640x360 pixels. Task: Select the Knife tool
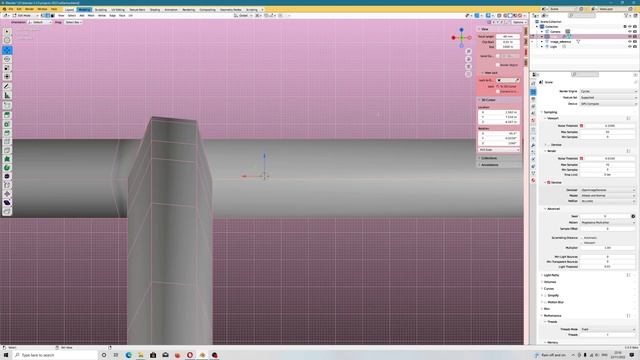(x=7, y=150)
